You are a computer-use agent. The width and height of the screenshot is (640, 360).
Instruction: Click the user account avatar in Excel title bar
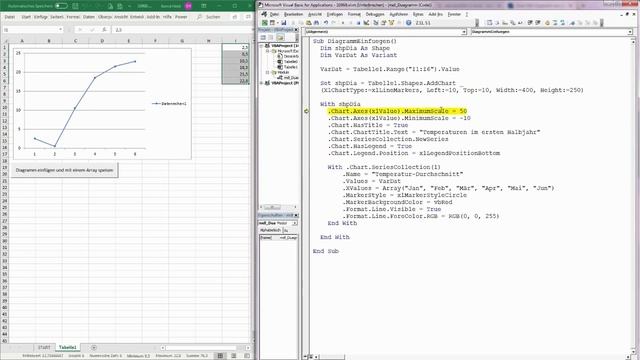[x=188, y=6]
